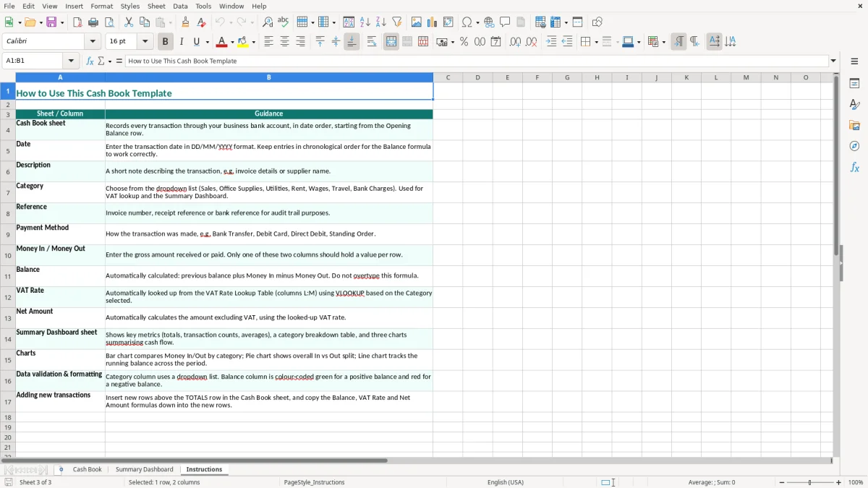The image size is (868, 488).
Task: Switch to the Cash Book sheet tab
Action: point(87,470)
